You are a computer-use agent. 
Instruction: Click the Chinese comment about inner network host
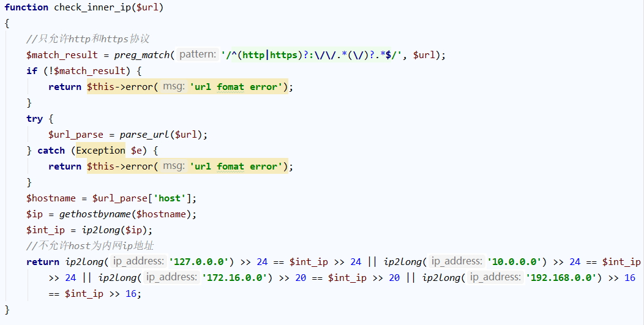tap(90, 246)
